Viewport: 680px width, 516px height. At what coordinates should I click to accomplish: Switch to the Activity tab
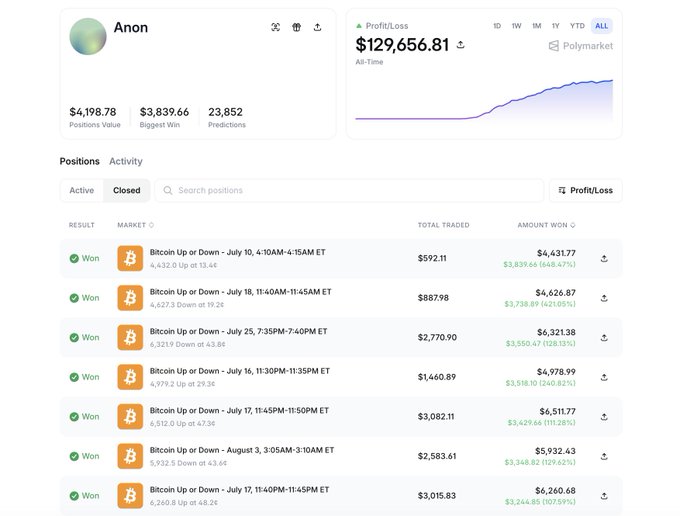pos(126,161)
